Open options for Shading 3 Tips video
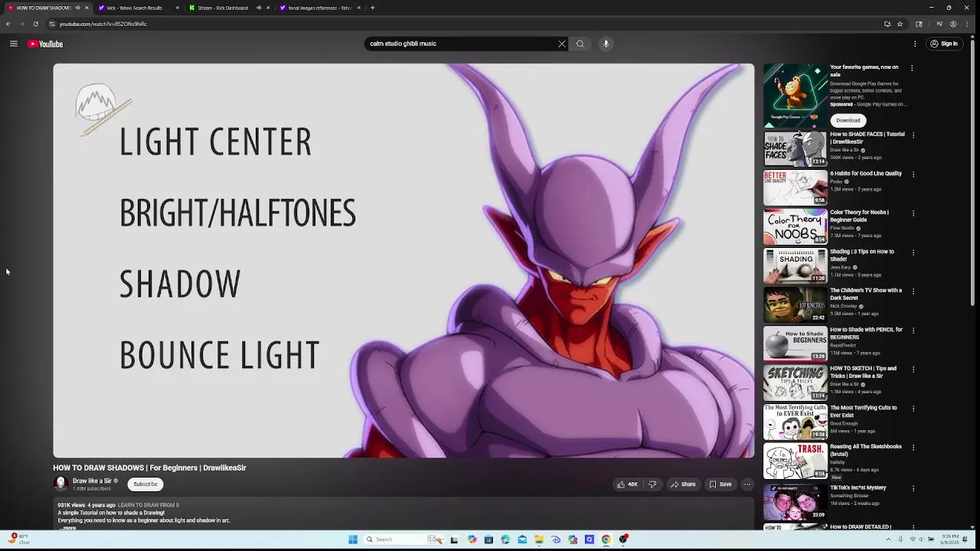This screenshot has width=980, height=551. coord(913,252)
